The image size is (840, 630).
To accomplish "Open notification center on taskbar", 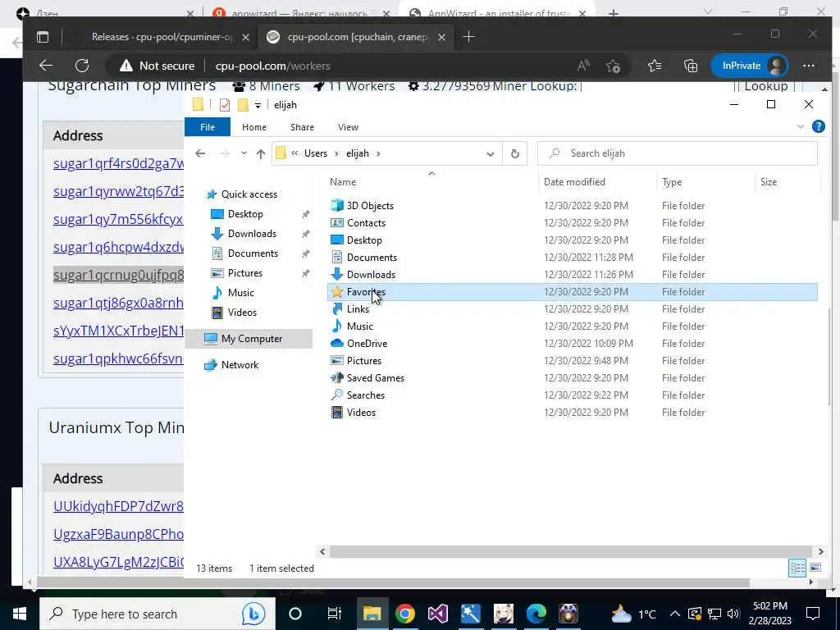I will pos(813,614).
